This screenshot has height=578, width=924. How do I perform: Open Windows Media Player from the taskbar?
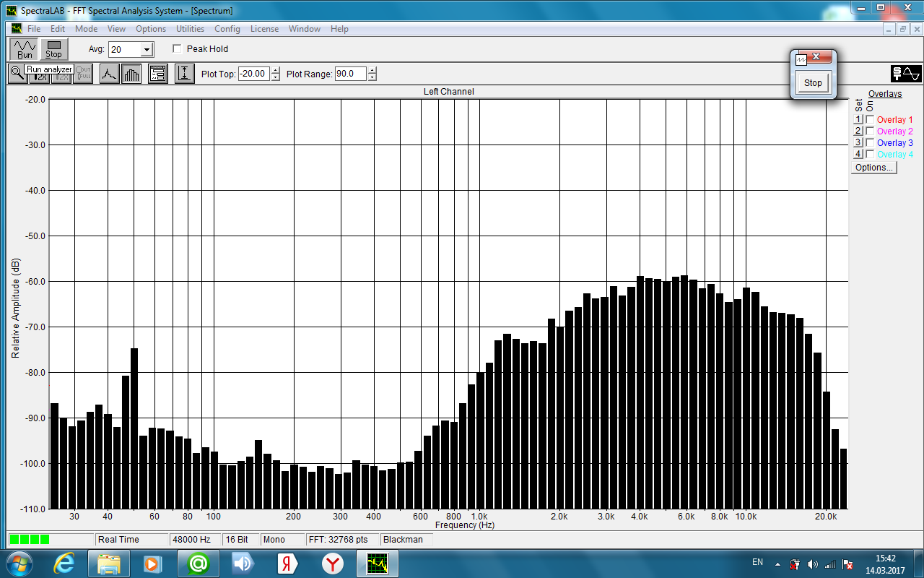[x=152, y=564]
